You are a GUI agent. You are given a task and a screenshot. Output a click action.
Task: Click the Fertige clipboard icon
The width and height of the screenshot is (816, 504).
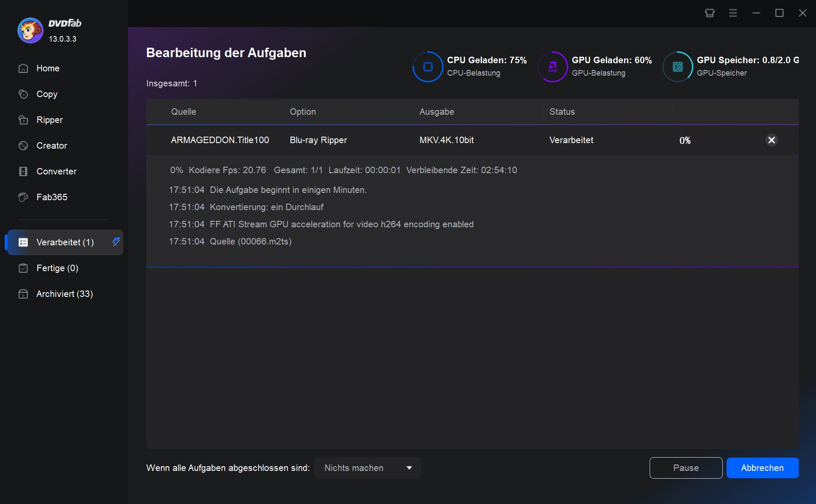(x=23, y=268)
